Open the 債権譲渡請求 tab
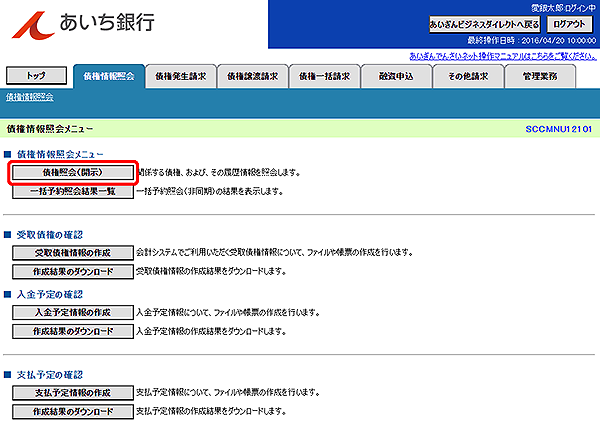This screenshot has width=600, height=448. [x=253, y=76]
